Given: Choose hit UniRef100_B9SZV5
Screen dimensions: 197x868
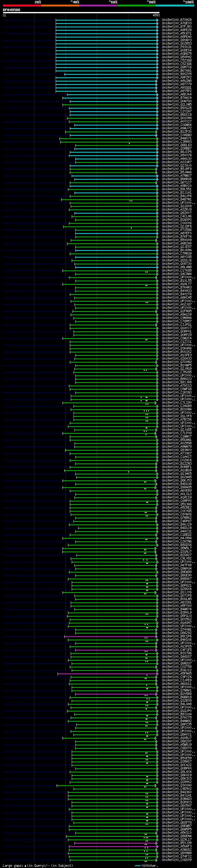Looking at the screenshot, I should click(177, 74).
